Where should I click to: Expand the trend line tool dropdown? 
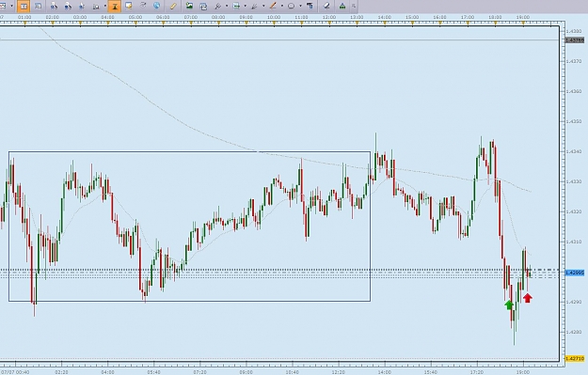coord(282,6)
